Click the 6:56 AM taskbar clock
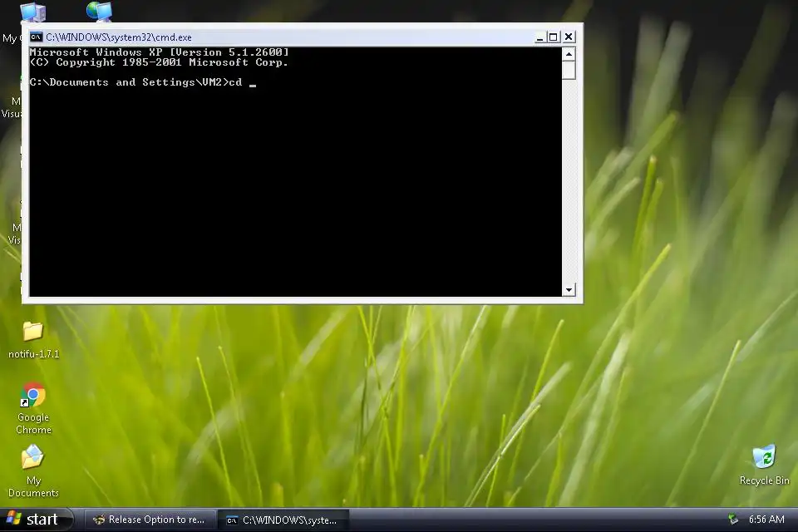This screenshot has width=798, height=532. [x=766, y=520]
